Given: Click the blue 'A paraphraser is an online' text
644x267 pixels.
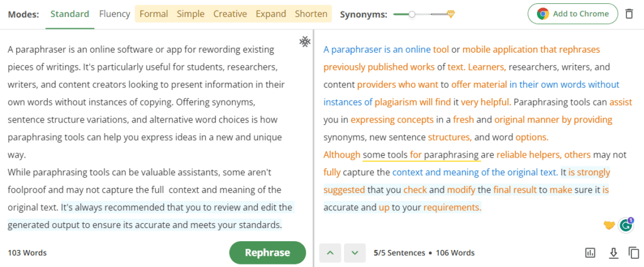Looking at the screenshot, I should click(x=377, y=50).
